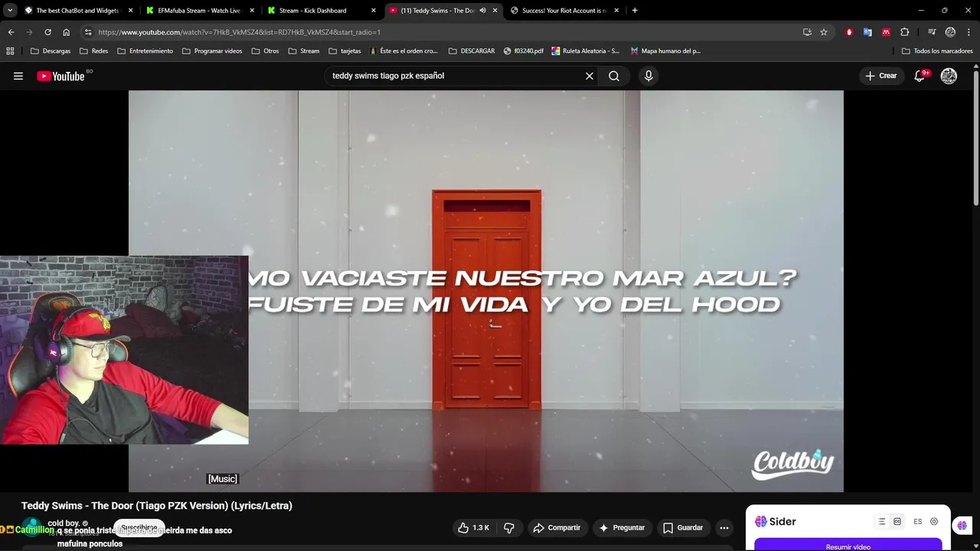The height and width of the screenshot is (551, 980).
Task: Open the Crear button
Action: click(880, 76)
